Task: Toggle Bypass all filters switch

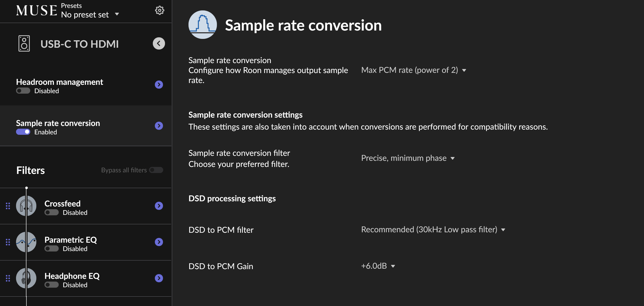Action: [156, 170]
